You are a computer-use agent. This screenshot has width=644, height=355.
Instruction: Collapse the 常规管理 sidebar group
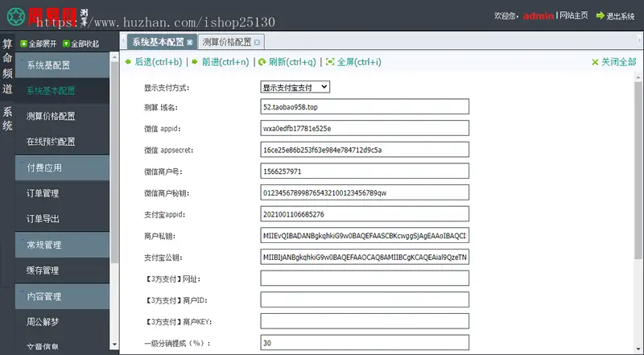(x=63, y=245)
